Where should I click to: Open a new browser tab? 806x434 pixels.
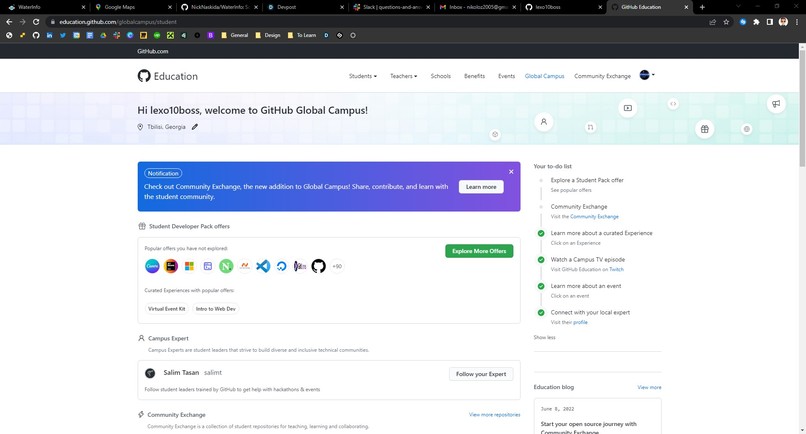tap(702, 7)
